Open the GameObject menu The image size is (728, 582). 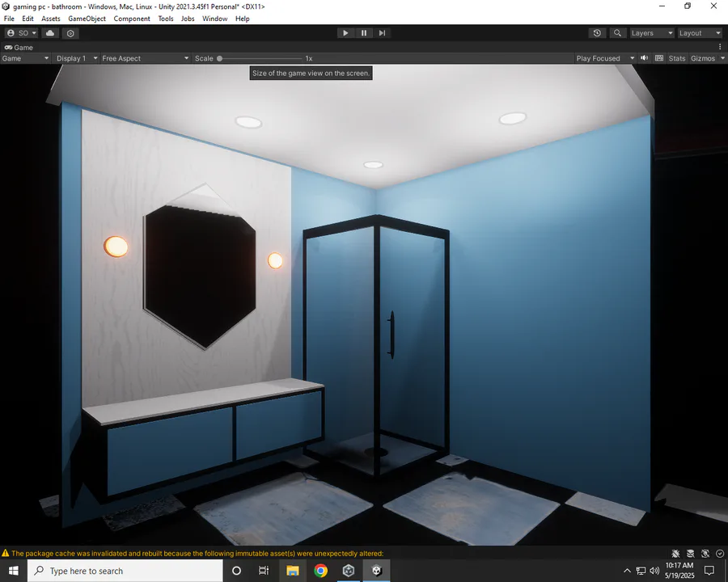coord(87,19)
